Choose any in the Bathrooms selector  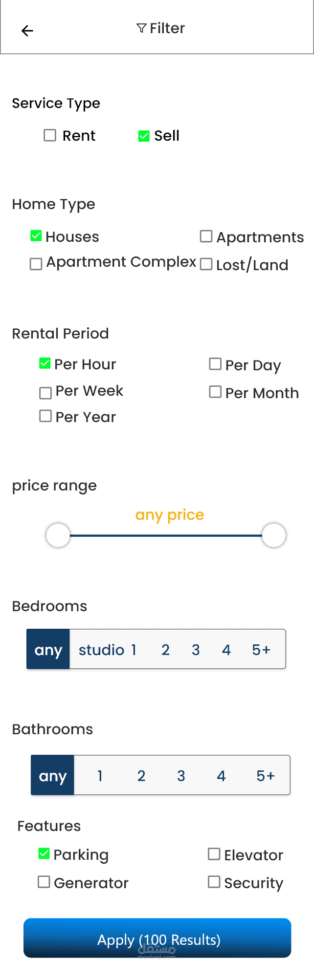tap(53, 776)
